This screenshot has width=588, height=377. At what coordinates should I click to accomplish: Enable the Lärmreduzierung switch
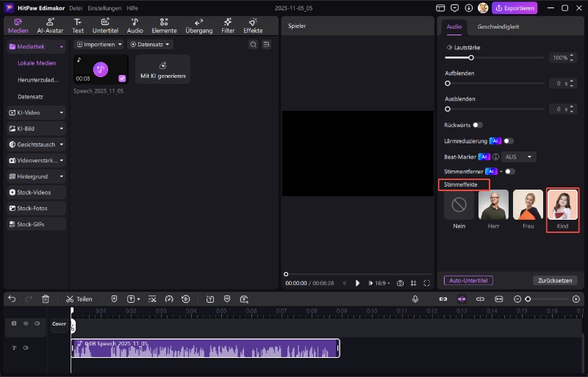[509, 140]
